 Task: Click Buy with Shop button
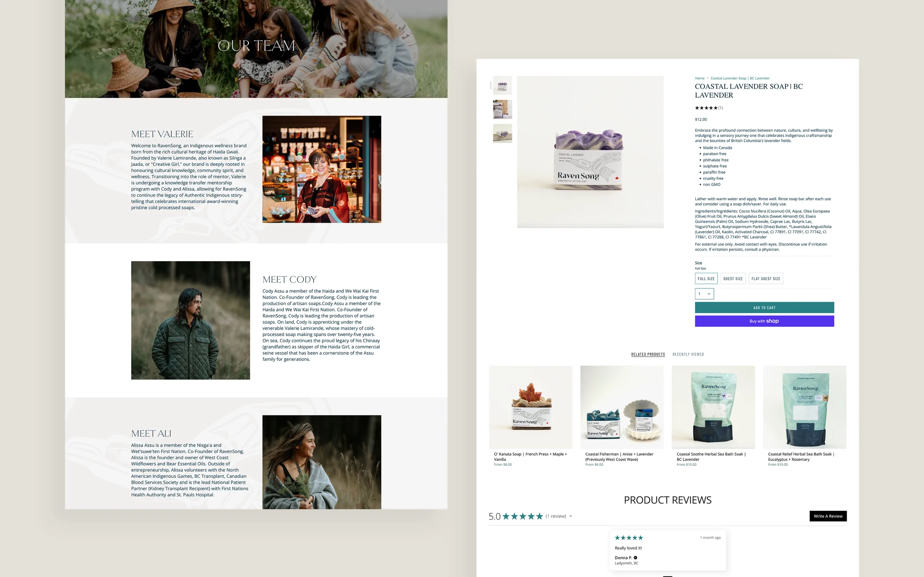(x=764, y=321)
